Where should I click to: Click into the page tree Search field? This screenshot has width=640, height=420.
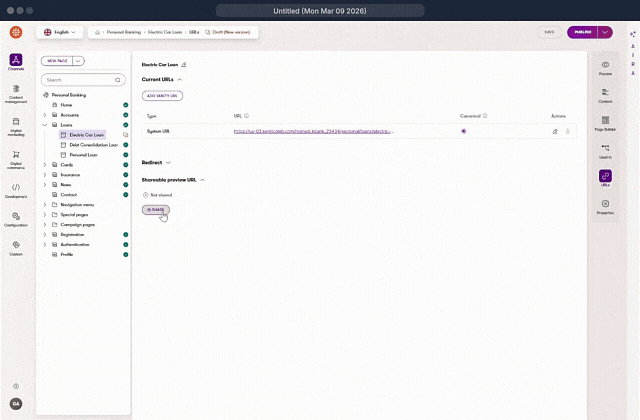78,79
